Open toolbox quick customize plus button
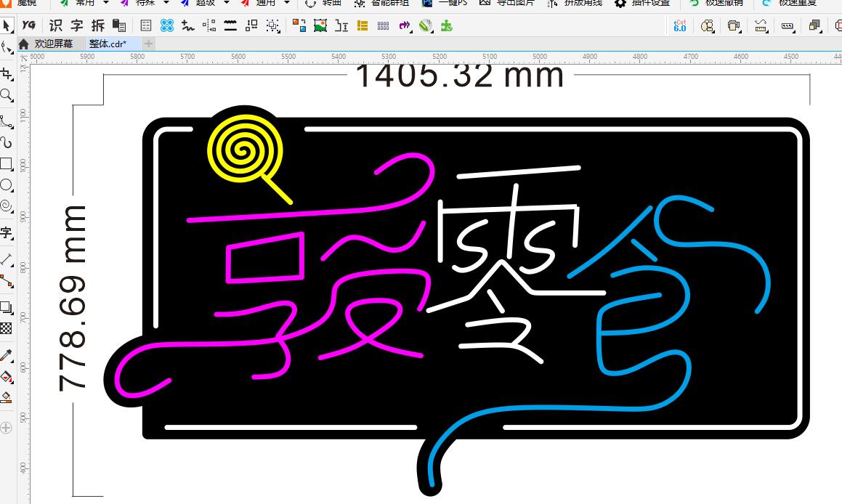Image resolution: width=842 pixels, height=504 pixels. 6,428
